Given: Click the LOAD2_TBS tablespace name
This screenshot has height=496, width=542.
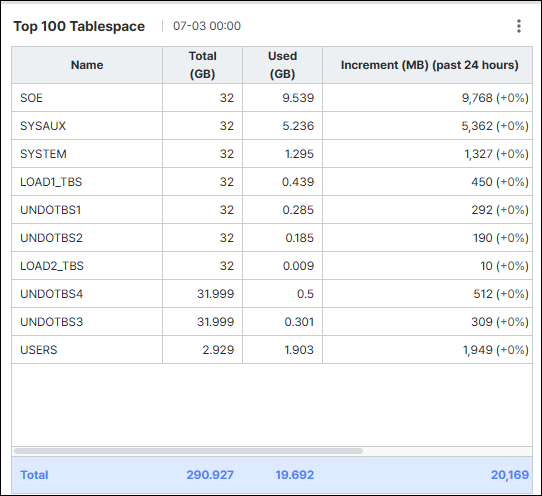Looking at the screenshot, I should pos(52,266).
